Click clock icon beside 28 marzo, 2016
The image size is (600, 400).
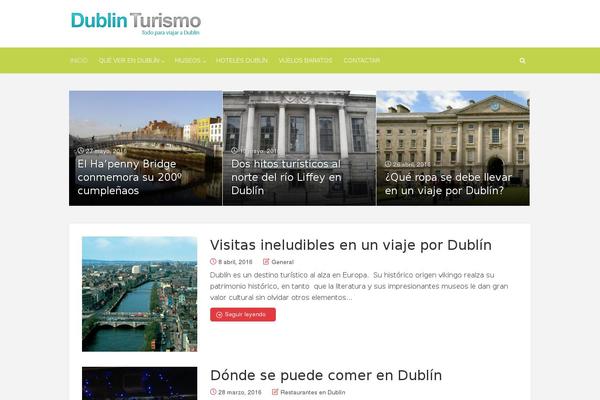point(213,392)
